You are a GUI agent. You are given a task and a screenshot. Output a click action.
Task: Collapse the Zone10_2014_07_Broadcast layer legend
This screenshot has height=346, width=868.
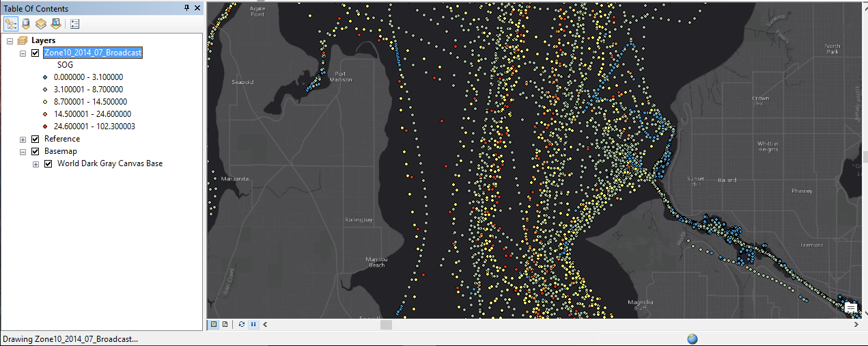pos(23,53)
